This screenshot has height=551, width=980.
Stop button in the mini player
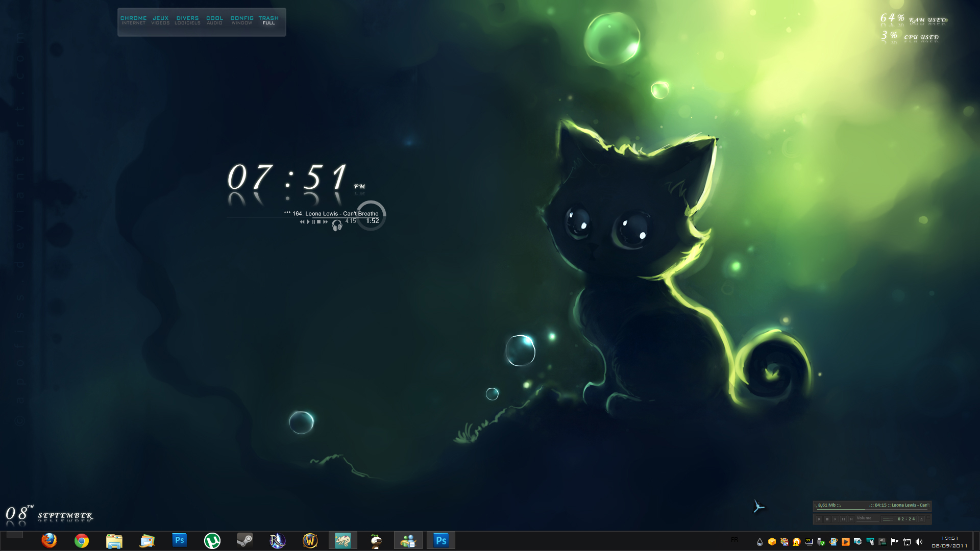click(827, 519)
